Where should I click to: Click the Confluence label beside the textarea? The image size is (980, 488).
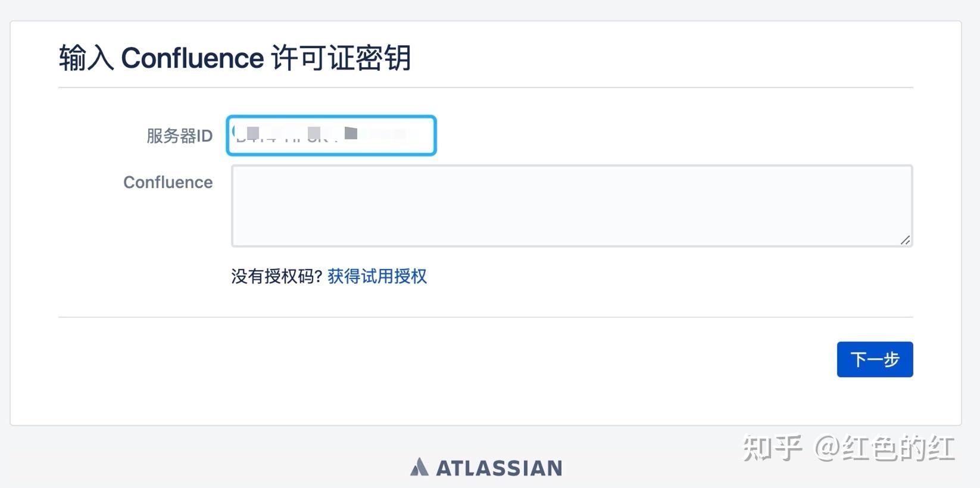[168, 182]
